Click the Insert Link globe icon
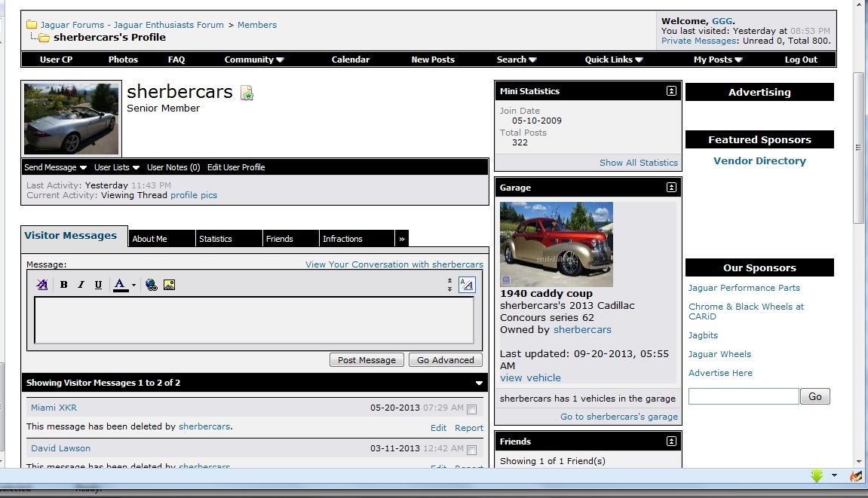The image size is (868, 498). pyautogui.click(x=151, y=285)
